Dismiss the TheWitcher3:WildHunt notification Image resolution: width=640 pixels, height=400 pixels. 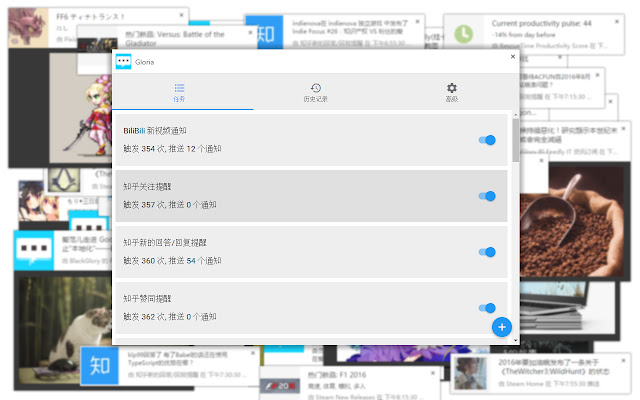click(623, 360)
